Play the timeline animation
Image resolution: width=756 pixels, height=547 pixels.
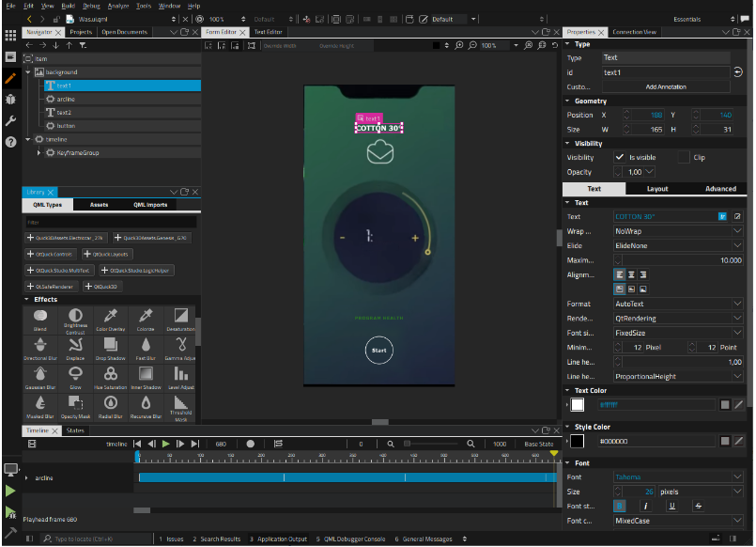click(166, 444)
